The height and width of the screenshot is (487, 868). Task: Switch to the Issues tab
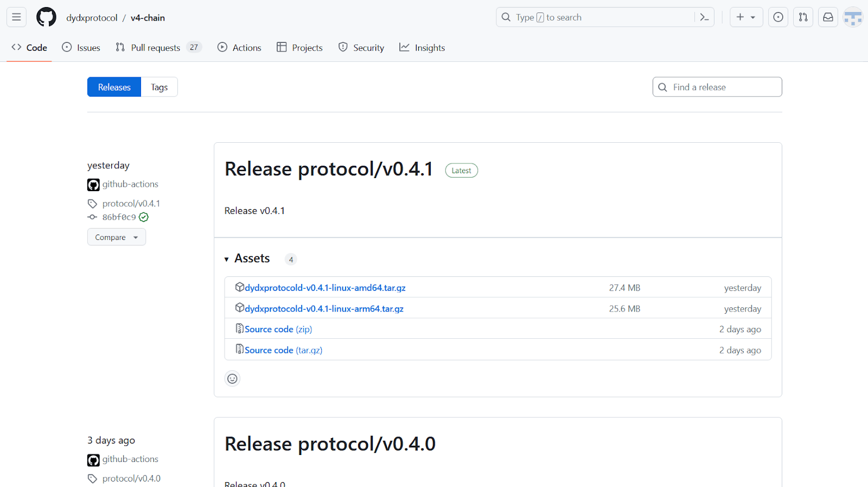tap(81, 48)
